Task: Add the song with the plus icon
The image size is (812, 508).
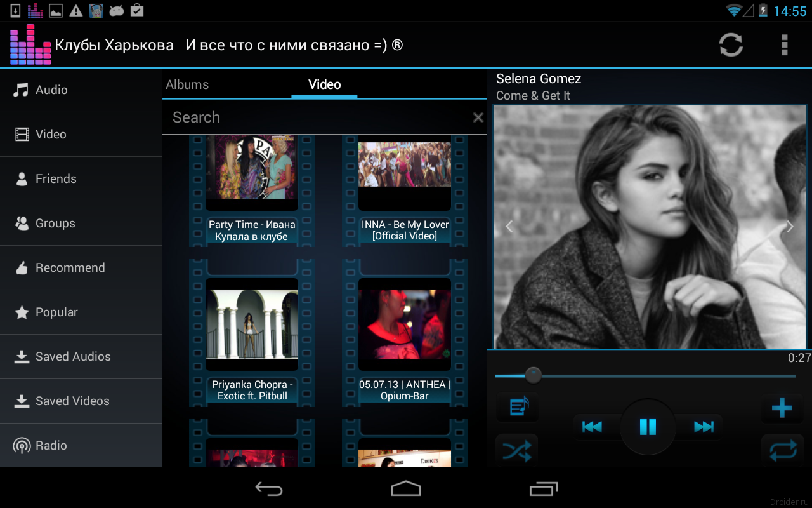Action: coord(782,408)
